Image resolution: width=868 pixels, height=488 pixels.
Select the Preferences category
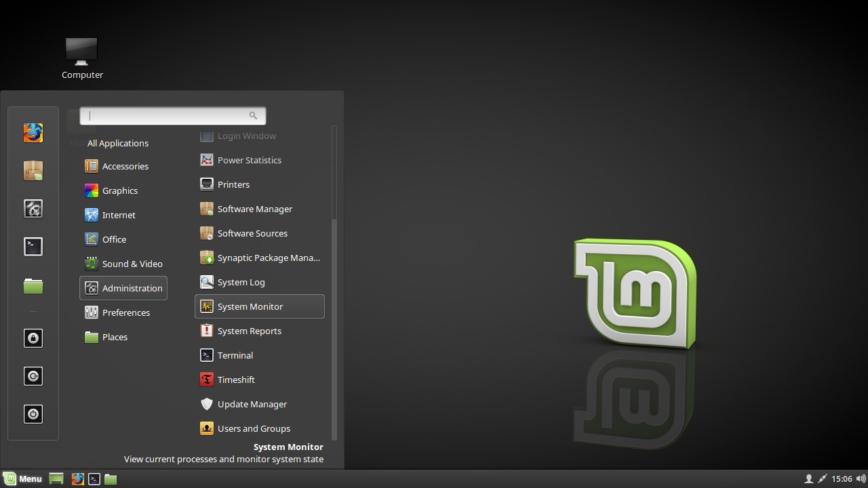point(123,312)
